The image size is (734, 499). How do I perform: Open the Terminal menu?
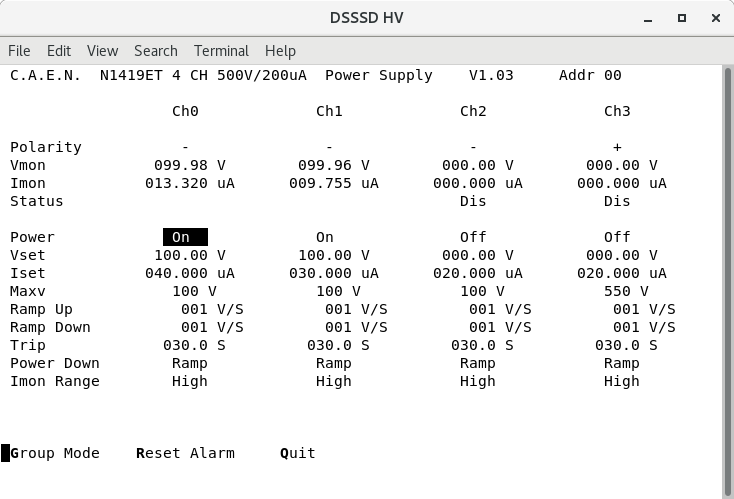(x=221, y=51)
